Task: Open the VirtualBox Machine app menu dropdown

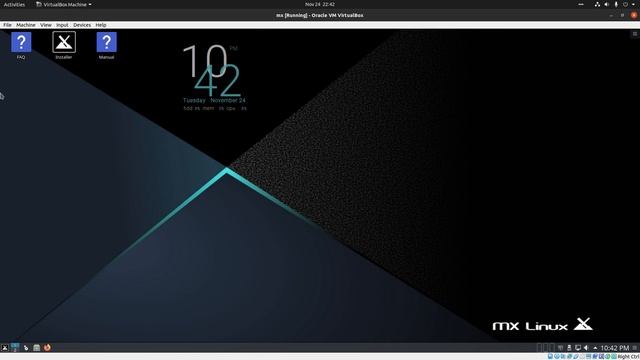Action: click(x=63, y=4)
